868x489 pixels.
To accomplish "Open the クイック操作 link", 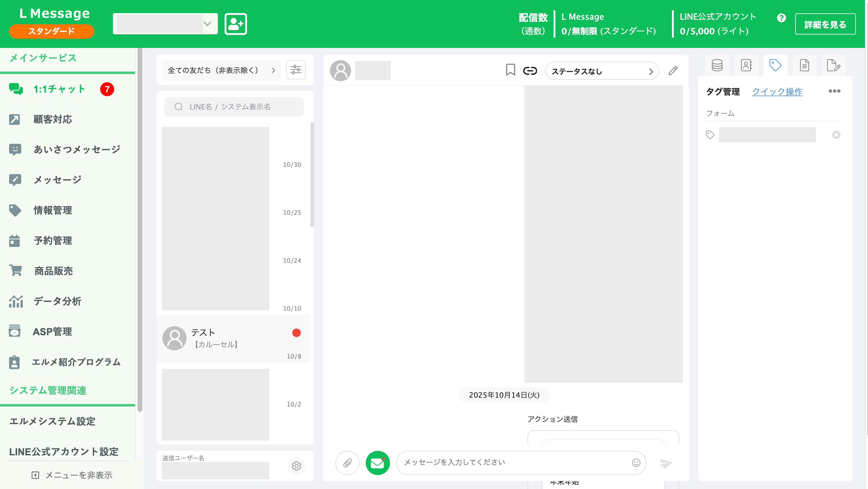I will (x=777, y=92).
